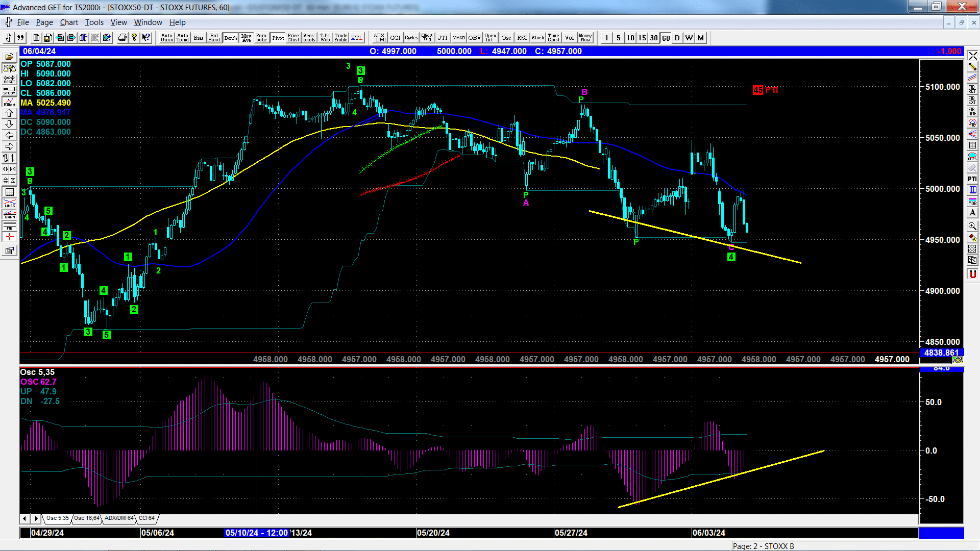980x551 pixels.
Task: Add the OBV indicator
Action: pyautogui.click(x=475, y=38)
